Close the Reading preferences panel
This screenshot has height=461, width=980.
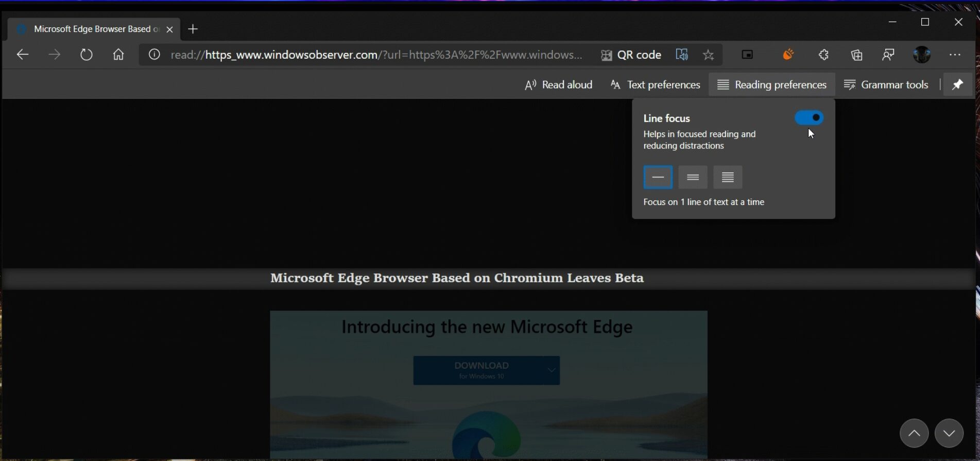[771, 84]
